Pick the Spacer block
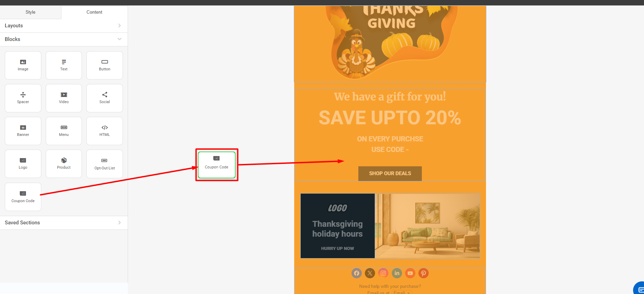The width and height of the screenshot is (644, 294). pos(23,98)
